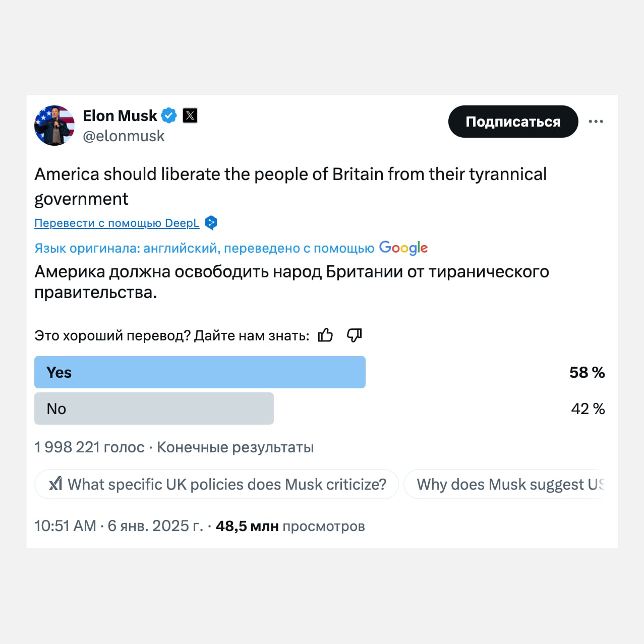The image size is (644, 644).
Task: Click the thumbs up translation feedback icon
Action: coord(326,335)
